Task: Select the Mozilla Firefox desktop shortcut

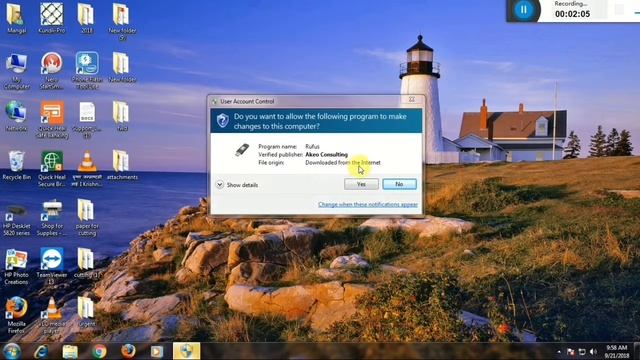Action: (16, 316)
